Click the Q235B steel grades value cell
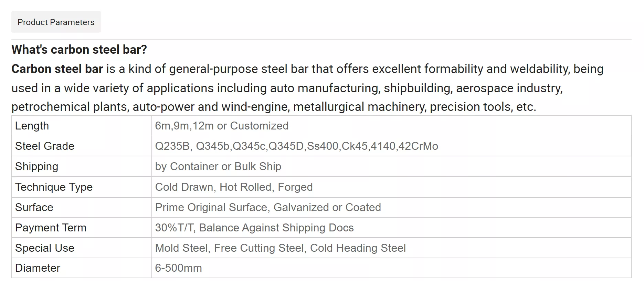 (391, 146)
